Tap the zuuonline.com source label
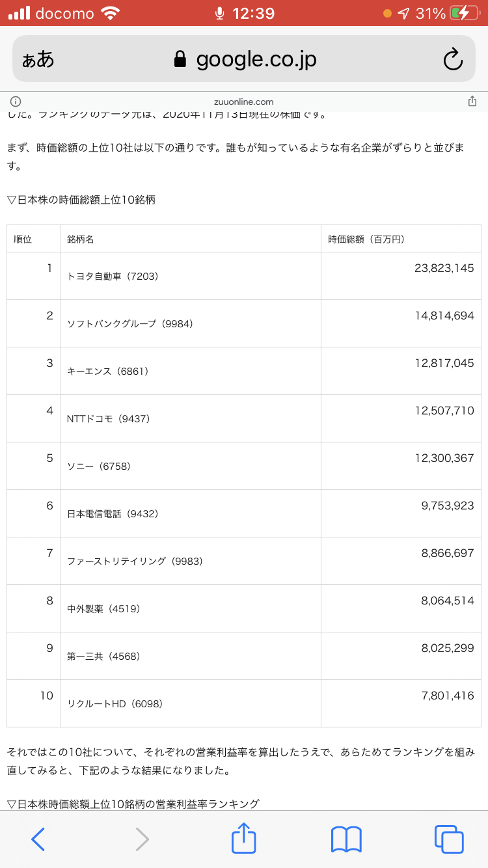This screenshot has width=488, height=868. [243, 102]
